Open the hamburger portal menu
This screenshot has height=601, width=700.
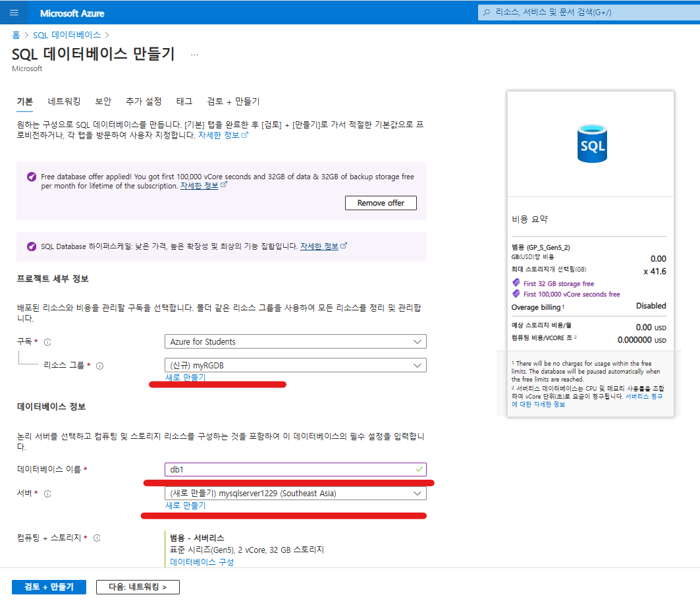[14, 13]
